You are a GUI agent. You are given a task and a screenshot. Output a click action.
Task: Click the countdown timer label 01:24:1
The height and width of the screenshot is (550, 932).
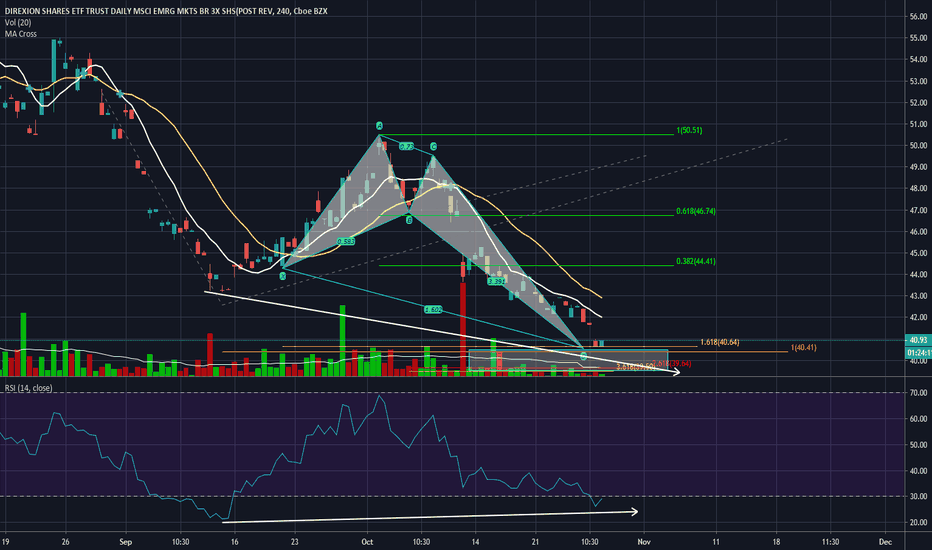[x=918, y=353]
